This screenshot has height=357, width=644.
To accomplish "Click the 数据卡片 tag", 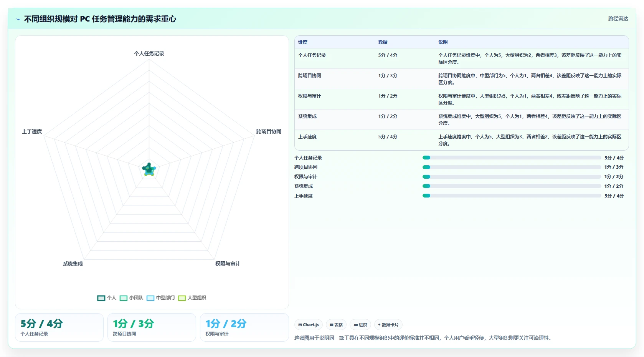I will click(x=388, y=325).
